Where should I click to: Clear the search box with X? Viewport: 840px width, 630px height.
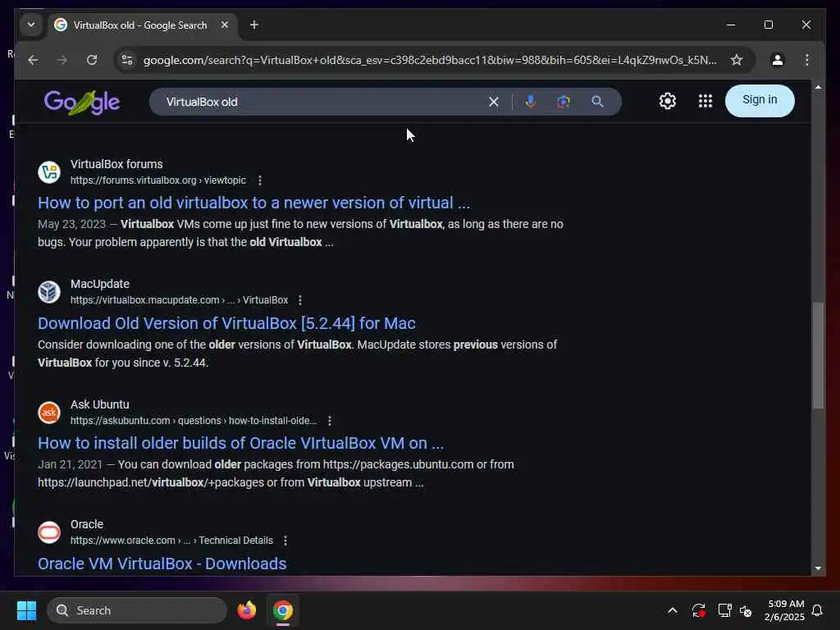[x=493, y=102]
